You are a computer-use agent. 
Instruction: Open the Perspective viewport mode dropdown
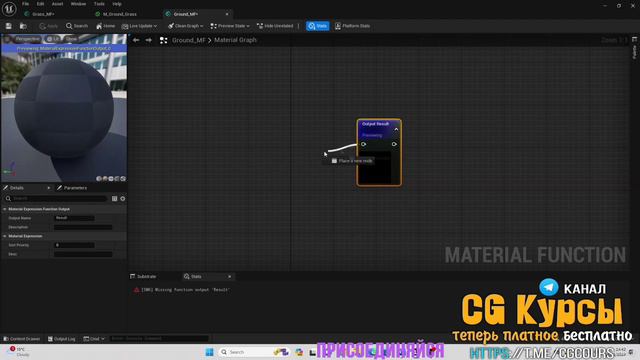coord(27,39)
